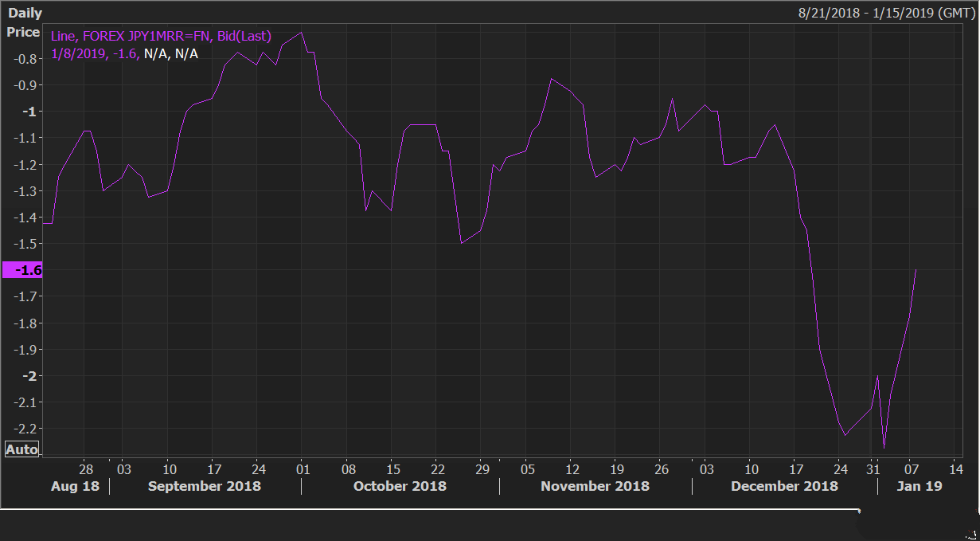The width and height of the screenshot is (980, 541).
Task: Toggle the Auto scale button
Action: 22,449
